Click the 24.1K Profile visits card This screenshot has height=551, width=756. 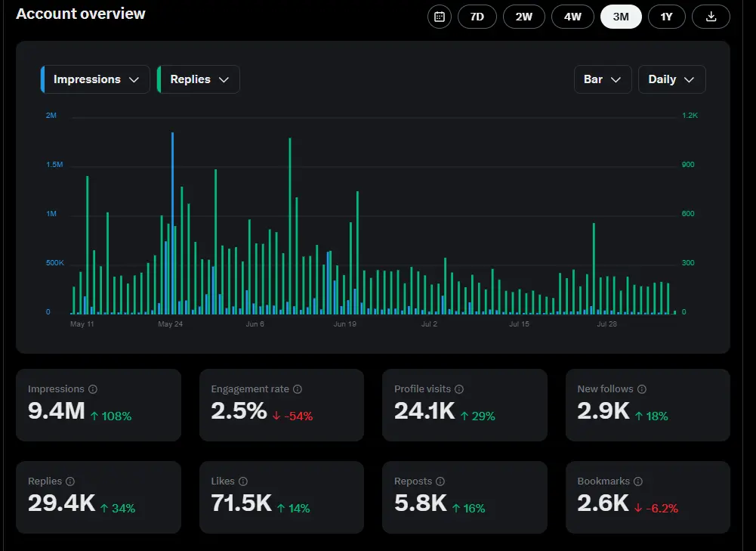tap(464, 405)
